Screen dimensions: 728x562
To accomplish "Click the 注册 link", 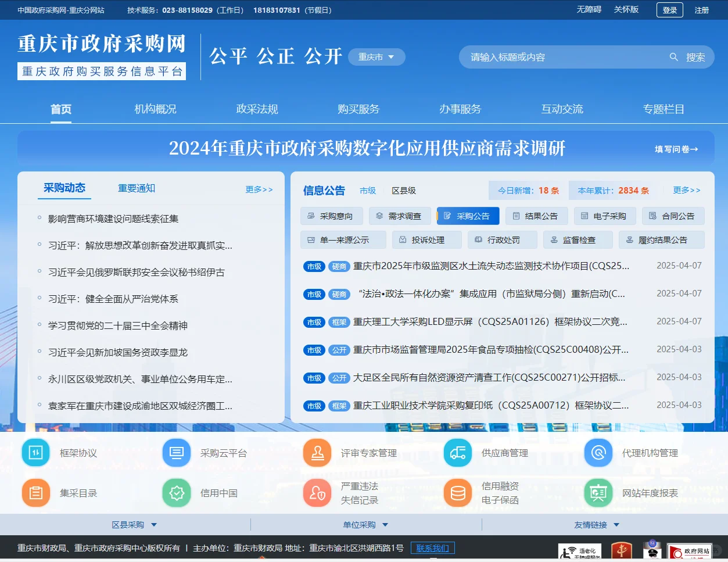I will pyautogui.click(x=702, y=10).
